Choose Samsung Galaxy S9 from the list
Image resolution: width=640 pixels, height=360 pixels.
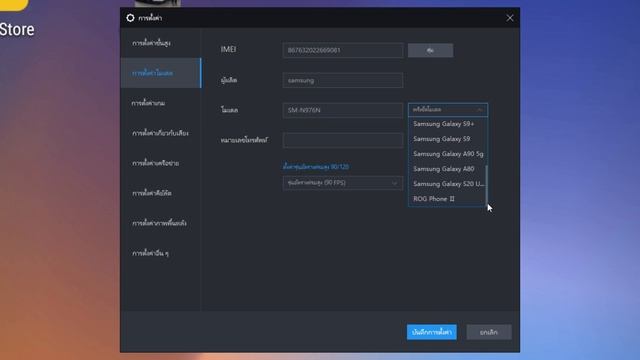pyautogui.click(x=447, y=139)
